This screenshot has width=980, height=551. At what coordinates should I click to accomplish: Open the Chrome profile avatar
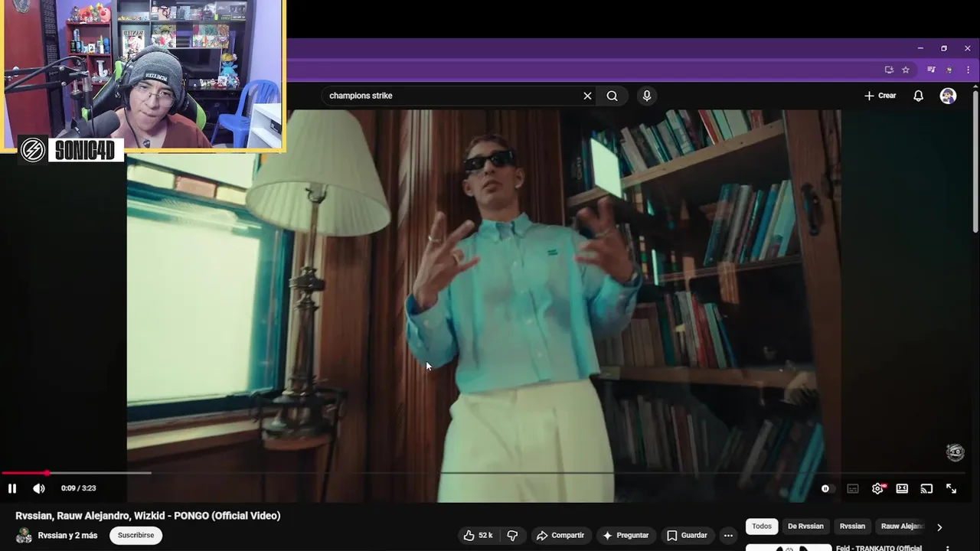click(x=949, y=70)
